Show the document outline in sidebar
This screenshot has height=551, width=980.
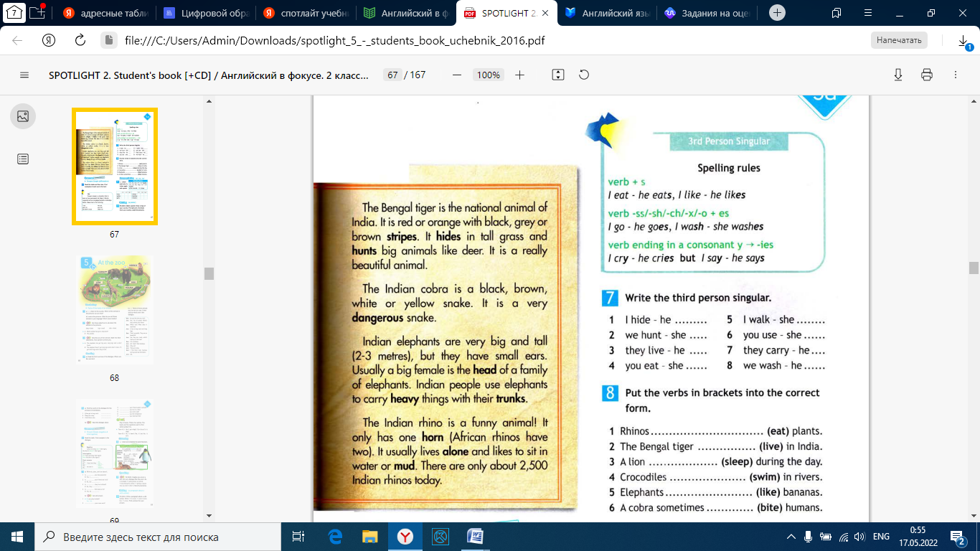tap(23, 159)
